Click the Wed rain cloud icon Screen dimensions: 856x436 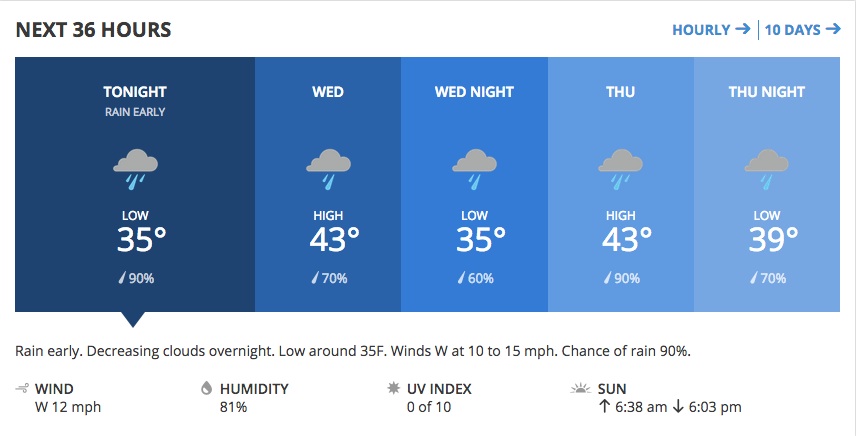tap(328, 169)
